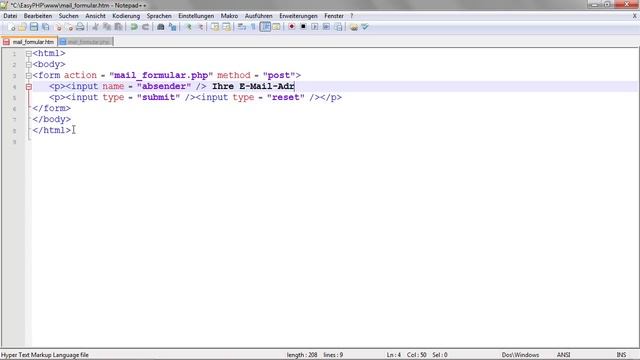Screen dimensions: 640x360
Task: Open the Makro menu
Action: coord(229,16)
